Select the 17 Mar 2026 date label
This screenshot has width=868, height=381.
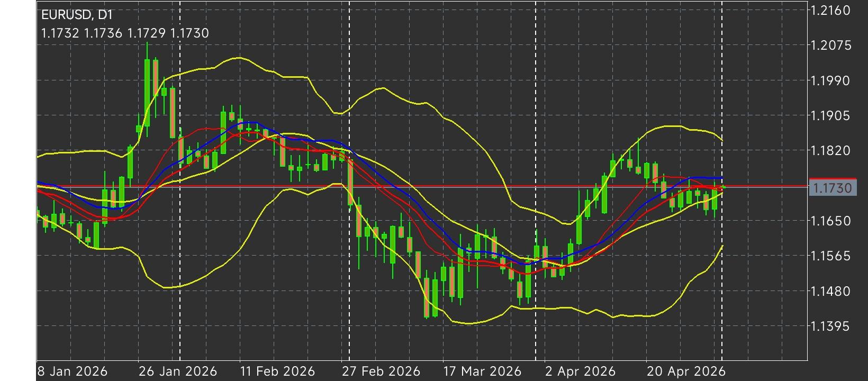pyautogui.click(x=482, y=371)
